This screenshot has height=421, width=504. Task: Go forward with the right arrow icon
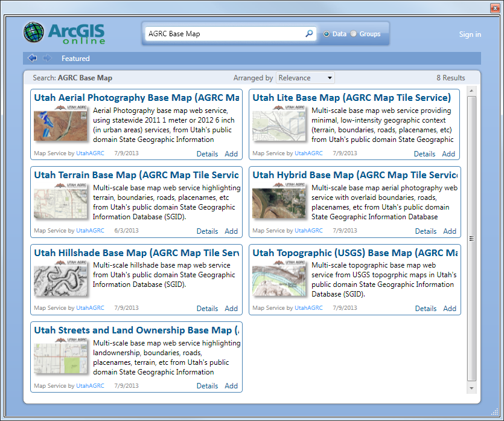(47, 58)
